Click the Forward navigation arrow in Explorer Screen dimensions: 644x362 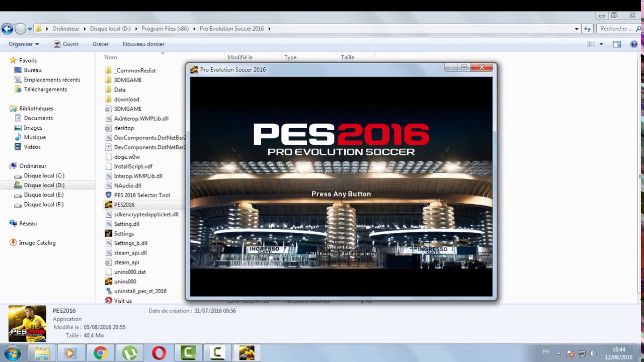tap(20, 29)
